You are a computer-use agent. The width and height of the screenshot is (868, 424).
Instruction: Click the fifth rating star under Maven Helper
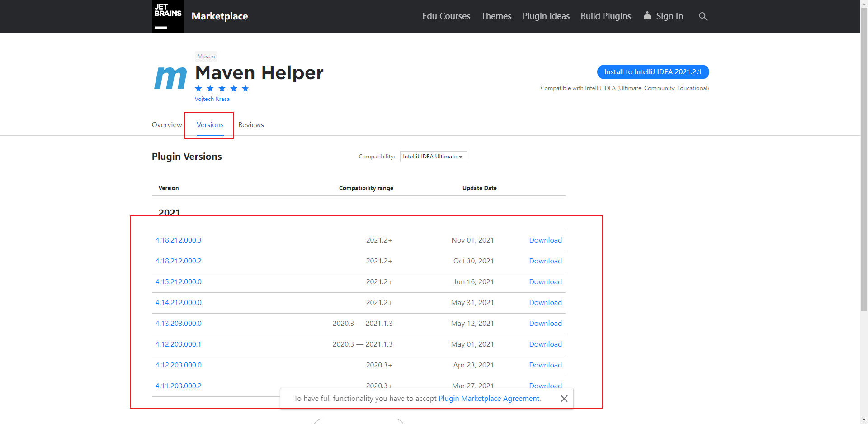[x=245, y=88]
